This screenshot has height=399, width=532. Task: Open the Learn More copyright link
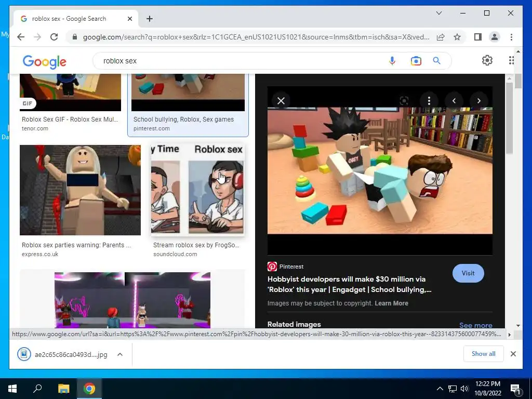391,303
